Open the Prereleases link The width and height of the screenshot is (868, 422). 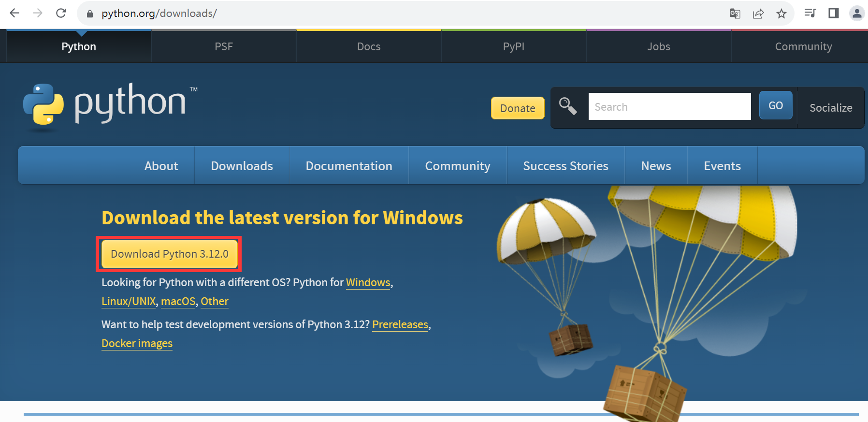[400, 324]
